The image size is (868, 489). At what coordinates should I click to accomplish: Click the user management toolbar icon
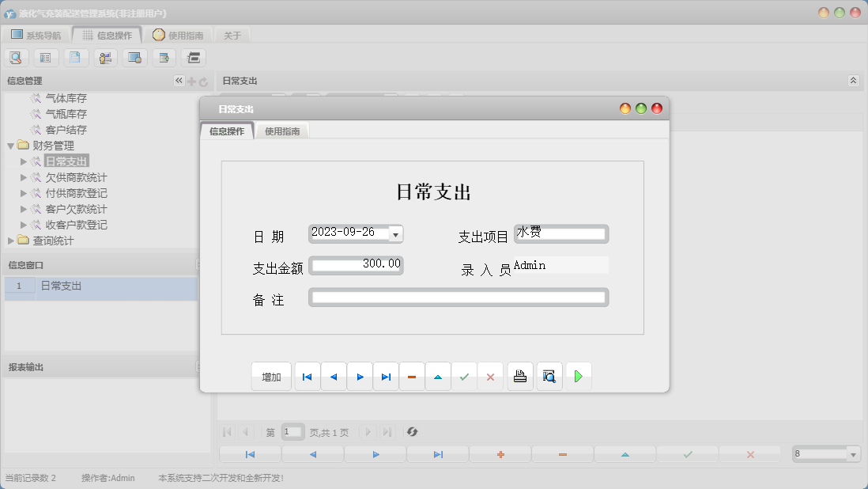pyautogui.click(x=105, y=57)
